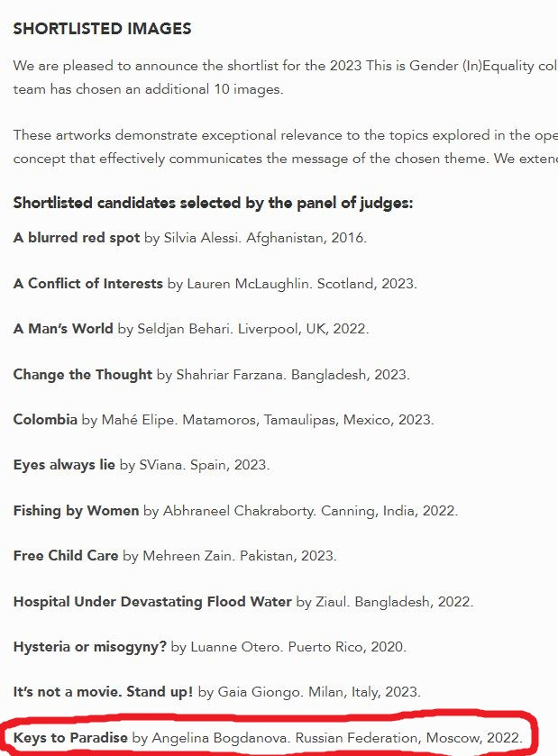Click the SHORTLISTED IMAGES heading
The width and height of the screenshot is (558, 756).
102,29
